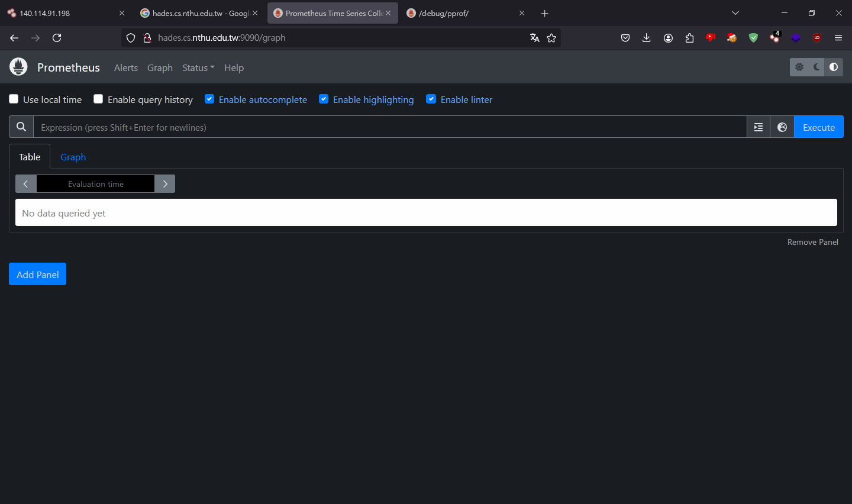Disable the Enable autocomplete checkbox

[209, 99]
